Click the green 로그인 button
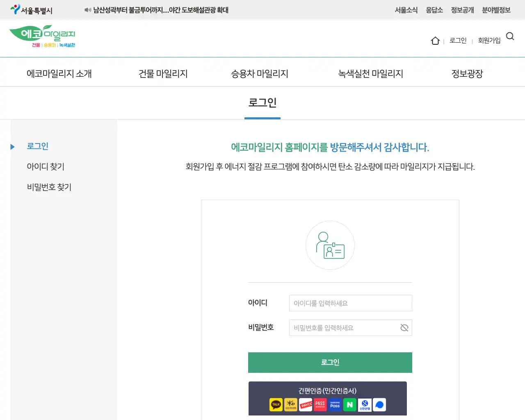 [330, 363]
